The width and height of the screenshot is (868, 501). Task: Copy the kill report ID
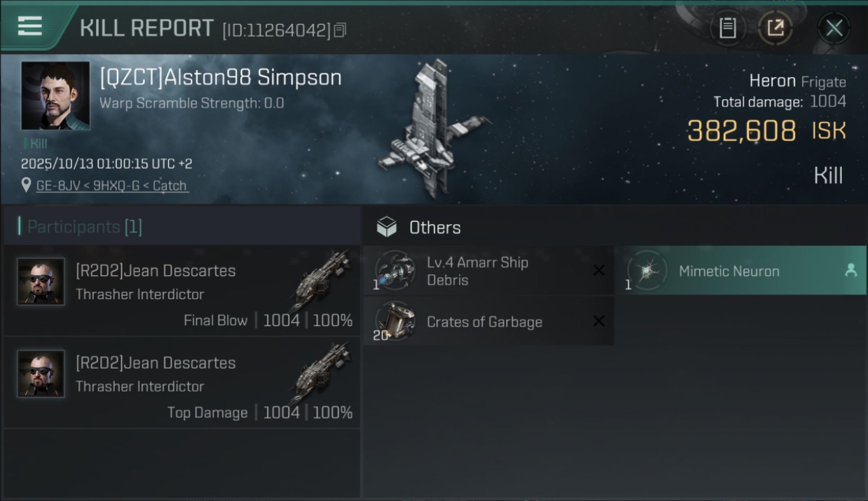[x=340, y=30]
